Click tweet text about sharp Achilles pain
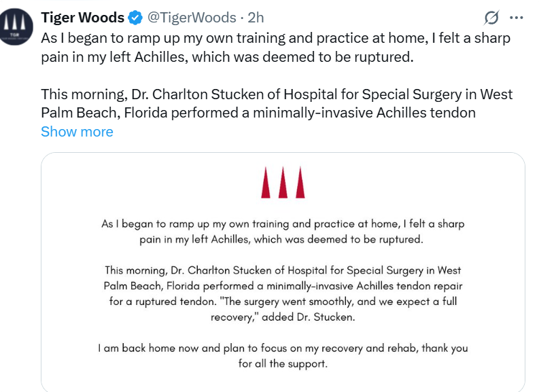Image resolution: width=539 pixels, height=392 pixels. tap(275, 47)
